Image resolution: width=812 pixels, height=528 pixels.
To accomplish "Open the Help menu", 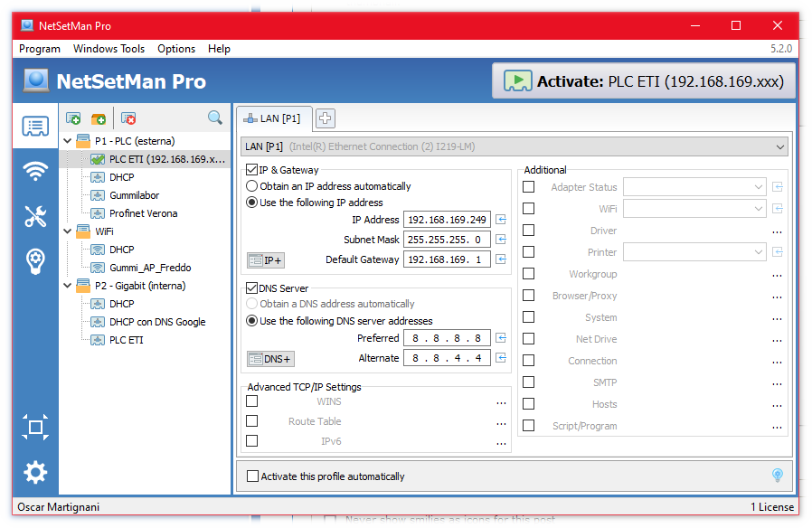I will (x=219, y=49).
